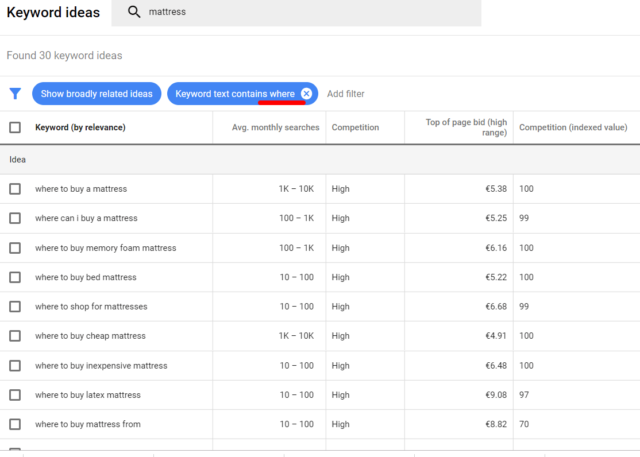The width and height of the screenshot is (640, 457).
Task: Click the search magnifier icon
Action: click(134, 12)
